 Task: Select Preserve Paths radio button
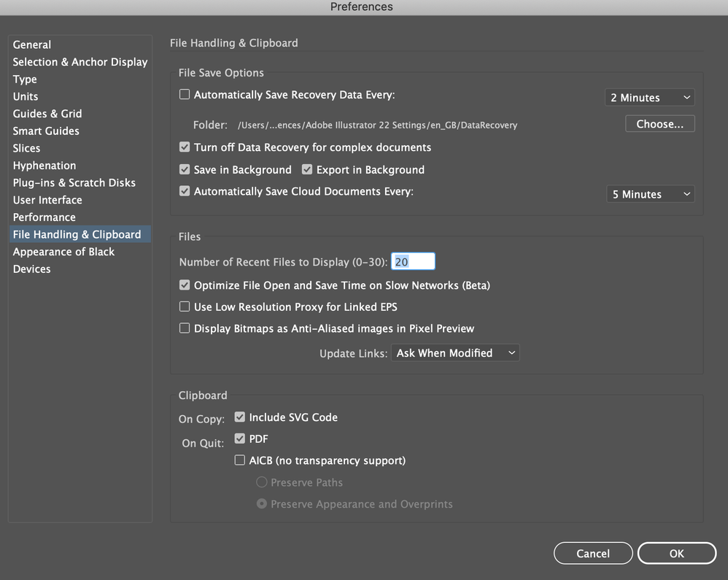[261, 482]
